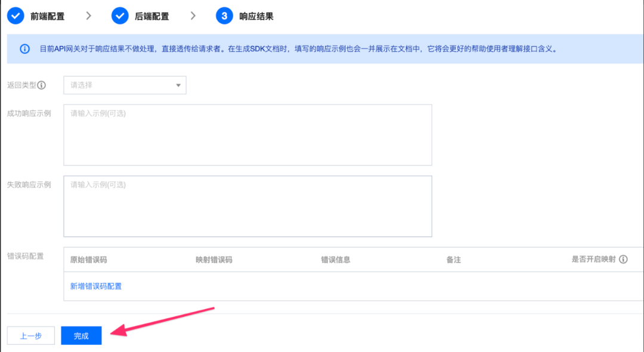Click the arrow of the 返回类型 select box
Screen dimensions: 644x352
(178, 85)
